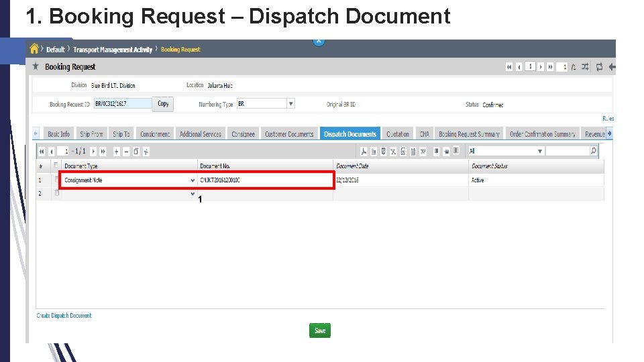Open the grid filter dropdown showing All
This screenshot has width=644, height=362.
click(x=539, y=151)
